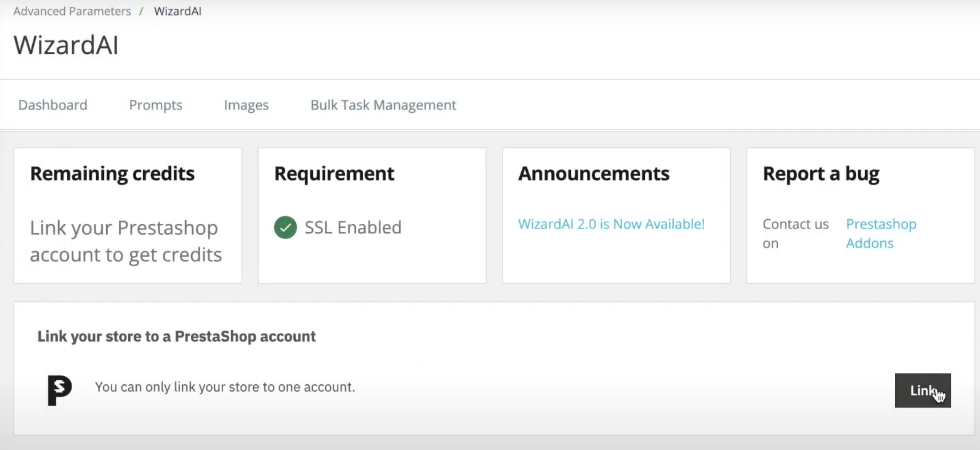This screenshot has height=450, width=980.
Task: Click the PrestaShop logo icon
Action: tap(60, 390)
